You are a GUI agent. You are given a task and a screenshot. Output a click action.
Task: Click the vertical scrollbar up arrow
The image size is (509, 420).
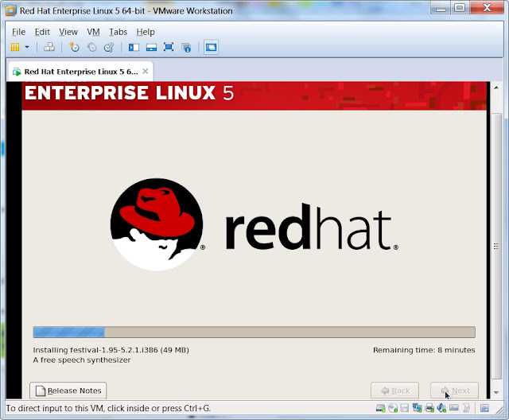[x=496, y=87]
